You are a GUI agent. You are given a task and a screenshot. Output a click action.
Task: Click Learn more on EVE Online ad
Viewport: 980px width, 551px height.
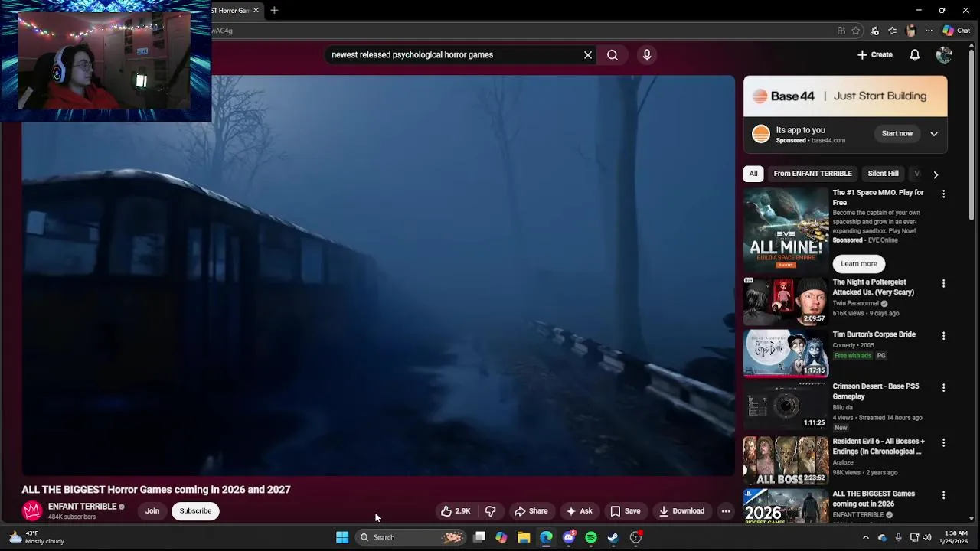(x=859, y=264)
